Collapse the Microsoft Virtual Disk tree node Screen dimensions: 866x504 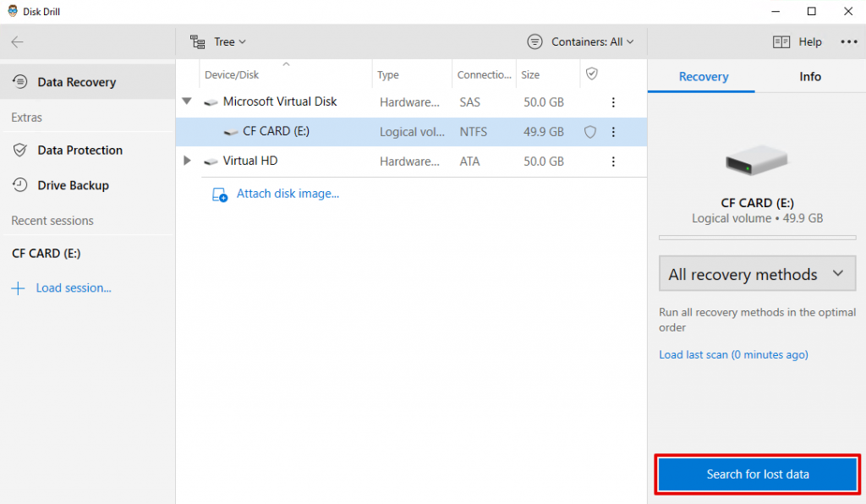(187, 102)
